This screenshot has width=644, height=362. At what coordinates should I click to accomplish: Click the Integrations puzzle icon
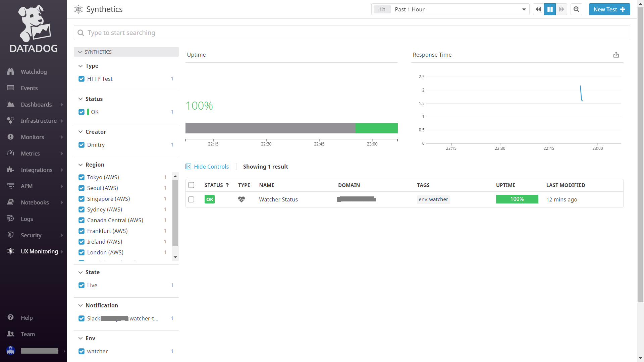[x=11, y=170]
